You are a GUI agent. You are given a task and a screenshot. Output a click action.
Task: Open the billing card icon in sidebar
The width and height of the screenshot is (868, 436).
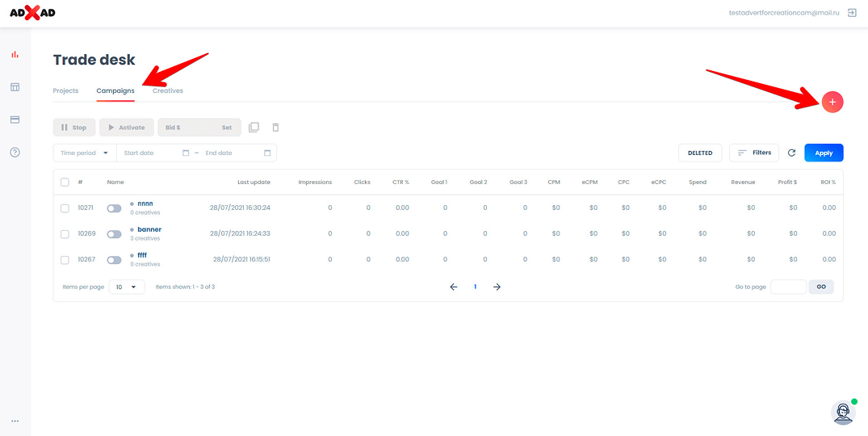coord(15,119)
